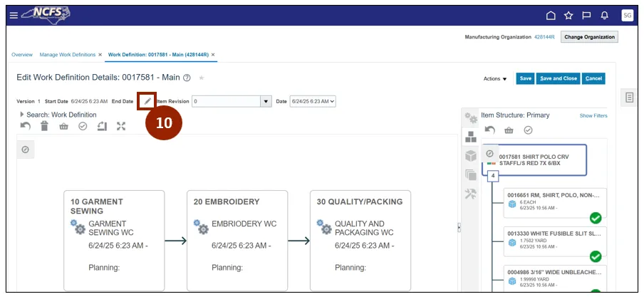Click gear icon on Embroidery operation
The width and height of the screenshot is (644, 299).
200,226
